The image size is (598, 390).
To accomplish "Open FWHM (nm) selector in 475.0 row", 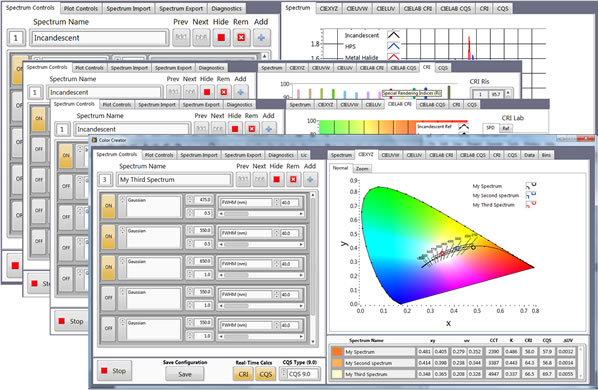I will tap(246, 202).
